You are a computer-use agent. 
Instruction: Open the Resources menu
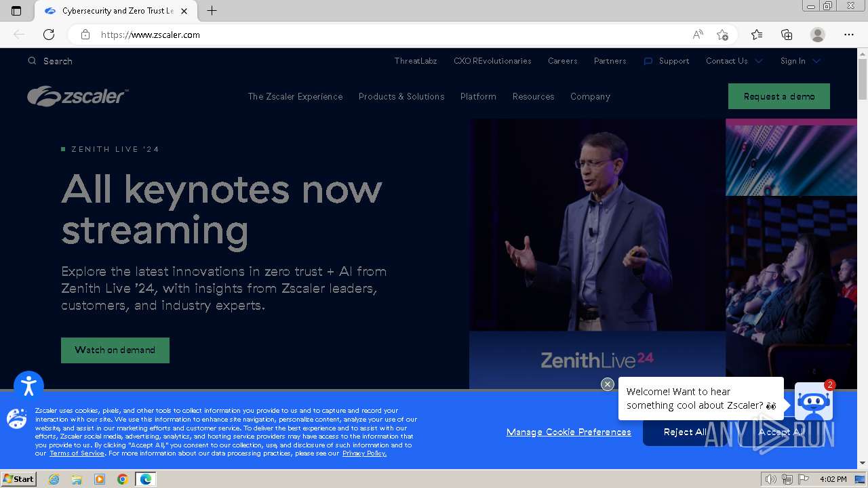[x=533, y=96]
